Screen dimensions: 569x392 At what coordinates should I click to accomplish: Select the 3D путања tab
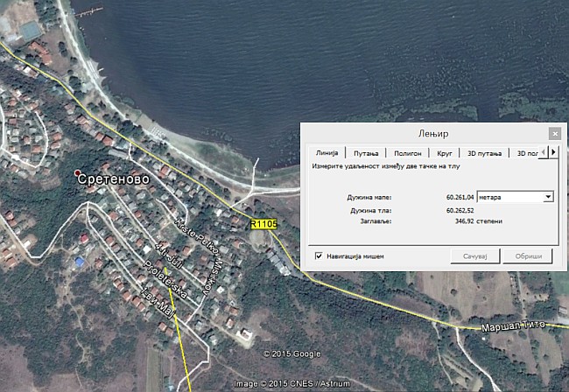pos(484,153)
